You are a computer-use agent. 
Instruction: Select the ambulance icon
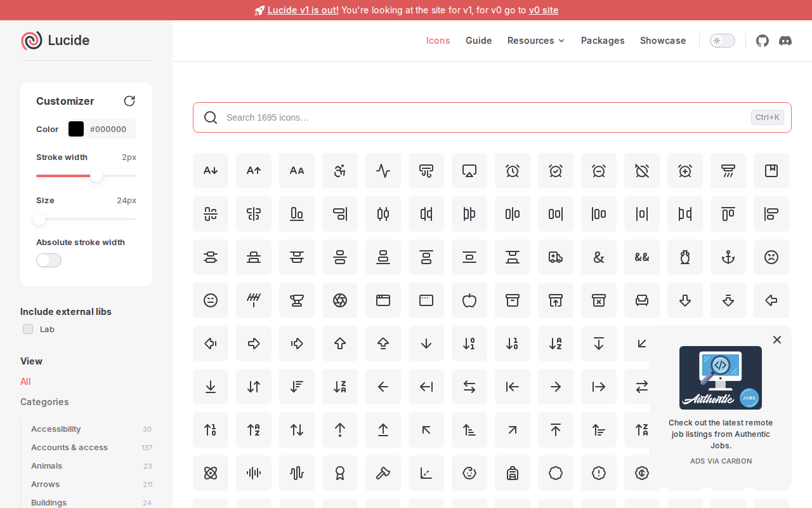click(x=556, y=257)
